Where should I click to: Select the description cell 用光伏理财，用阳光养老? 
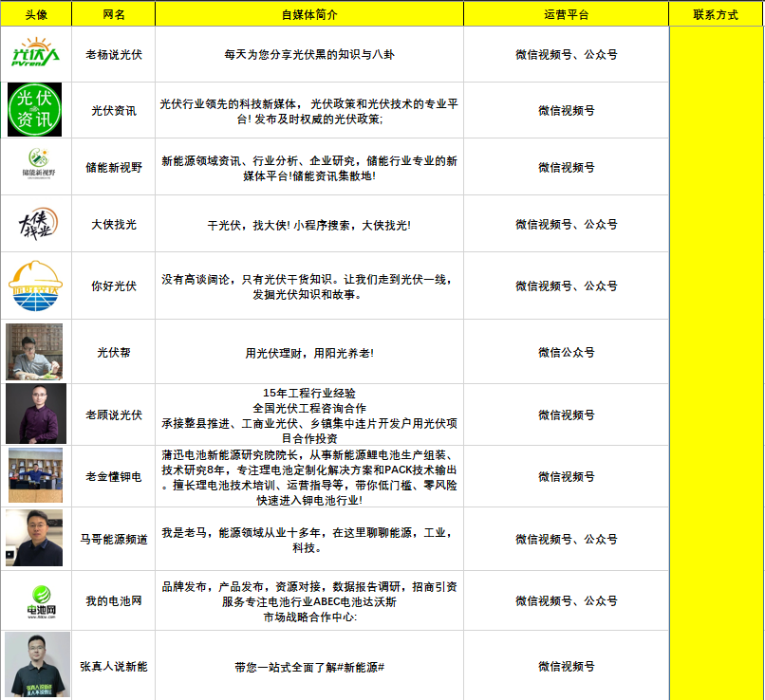tap(309, 353)
